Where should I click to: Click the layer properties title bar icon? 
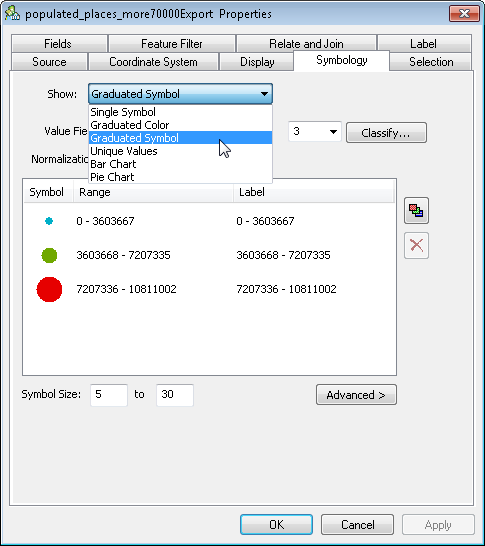pos(12,13)
